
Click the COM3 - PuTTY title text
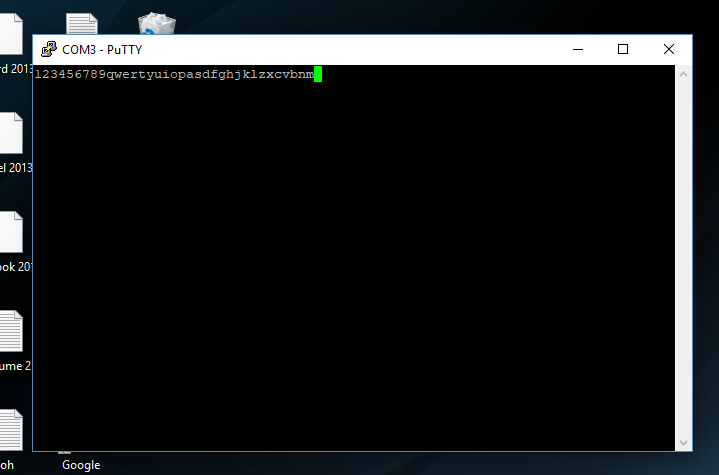[x=102, y=50]
